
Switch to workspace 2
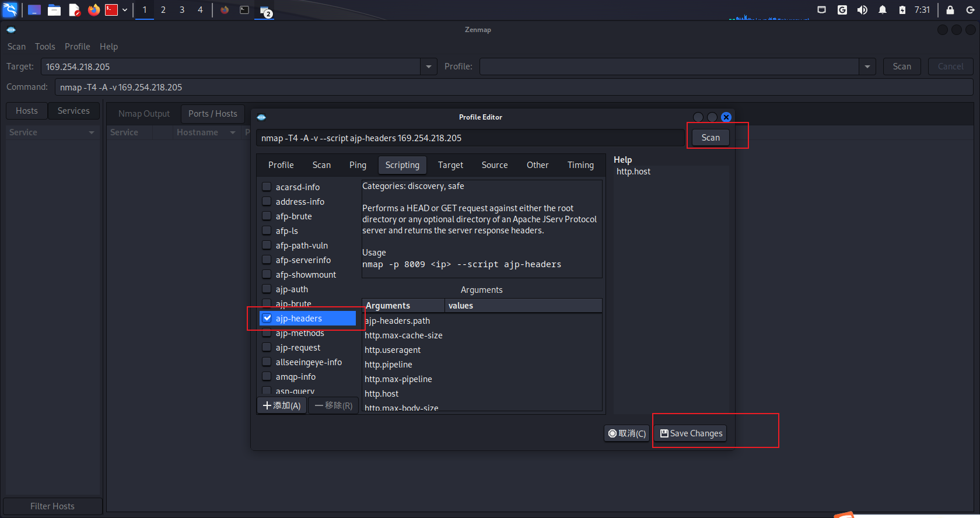[163, 10]
